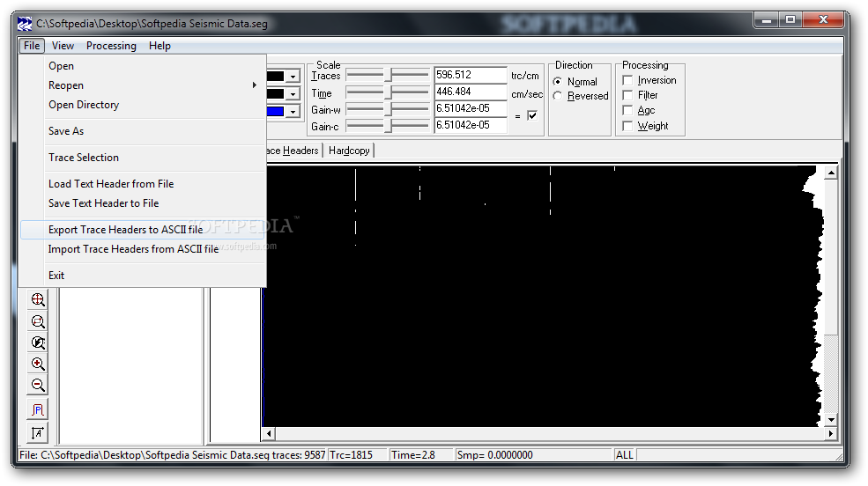Open the Processing menu

coord(111,46)
